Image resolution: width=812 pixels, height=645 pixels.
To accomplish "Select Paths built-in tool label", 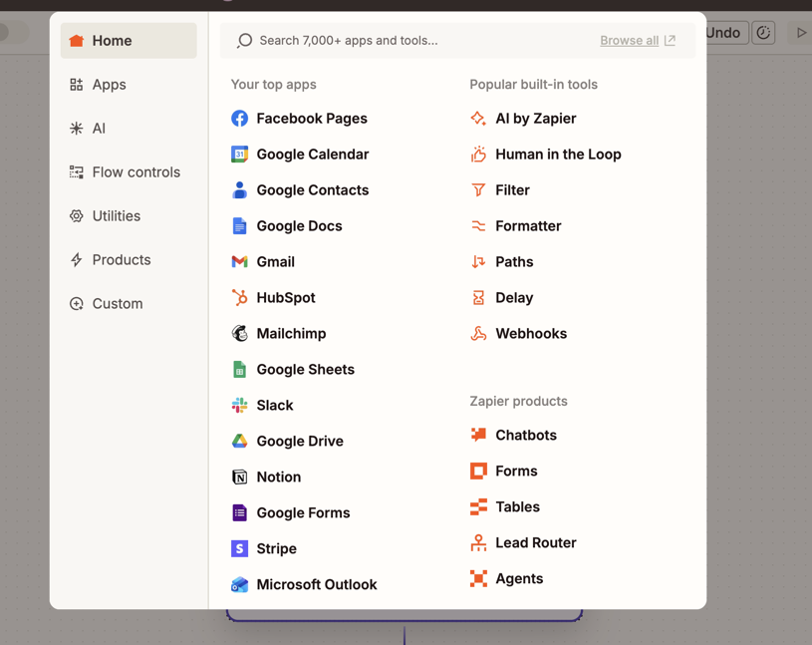I will coord(514,261).
